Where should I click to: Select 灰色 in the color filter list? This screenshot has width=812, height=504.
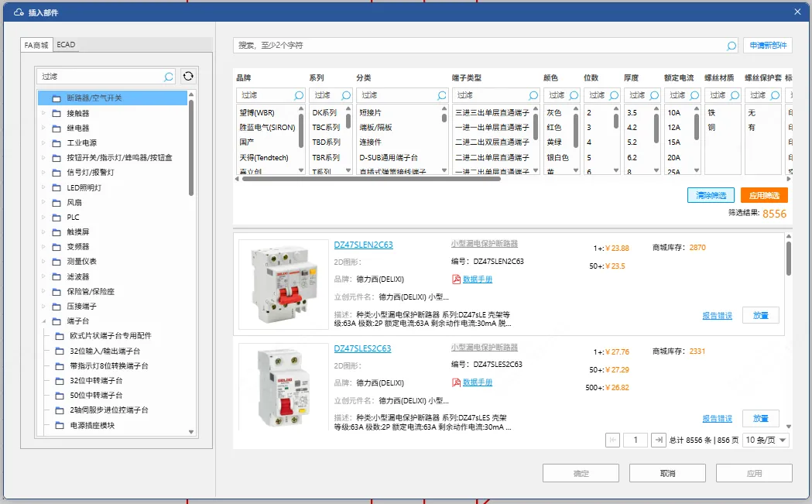point(554,112)
